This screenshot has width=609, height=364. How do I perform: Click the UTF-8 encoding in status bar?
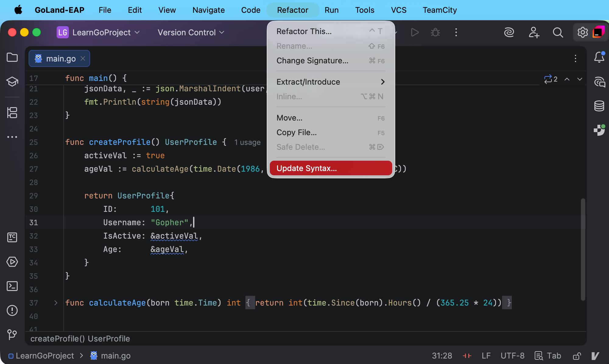tap(512, 356)
